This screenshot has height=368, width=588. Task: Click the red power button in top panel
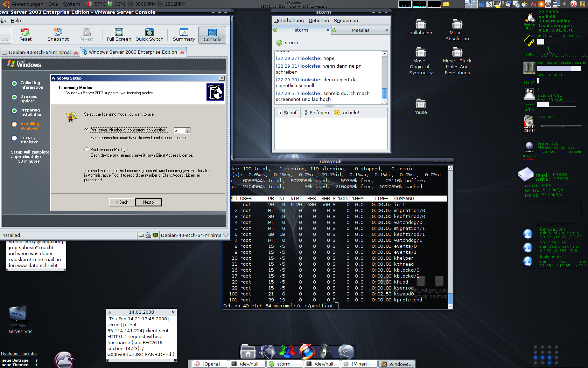click(574, 4)
